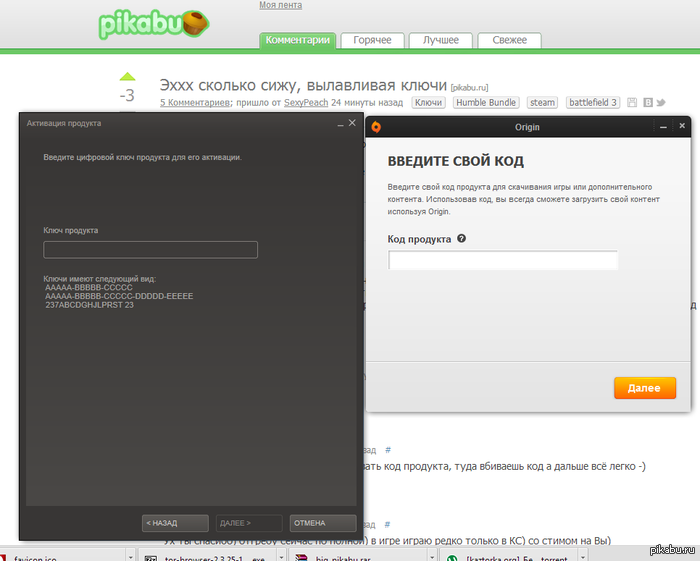The image size is (700, 561).
Task: Expand dropdown arrow beside tor-browser download
Action: click(x=281, y=557)
